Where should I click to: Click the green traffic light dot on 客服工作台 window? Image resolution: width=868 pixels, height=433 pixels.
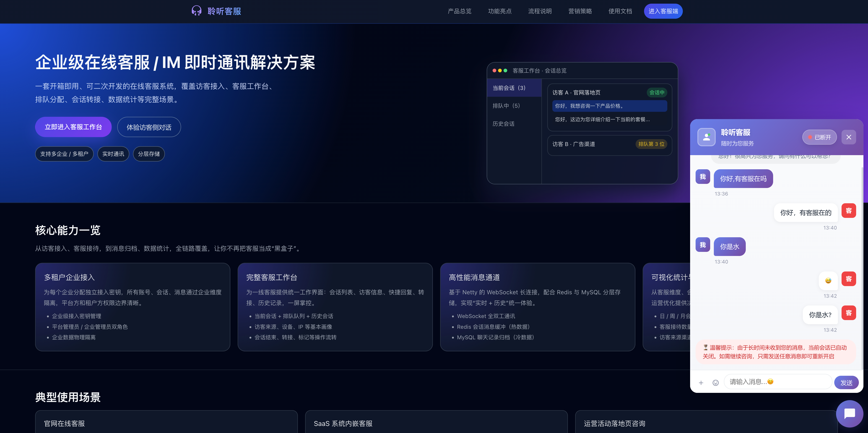pos(505,70)
